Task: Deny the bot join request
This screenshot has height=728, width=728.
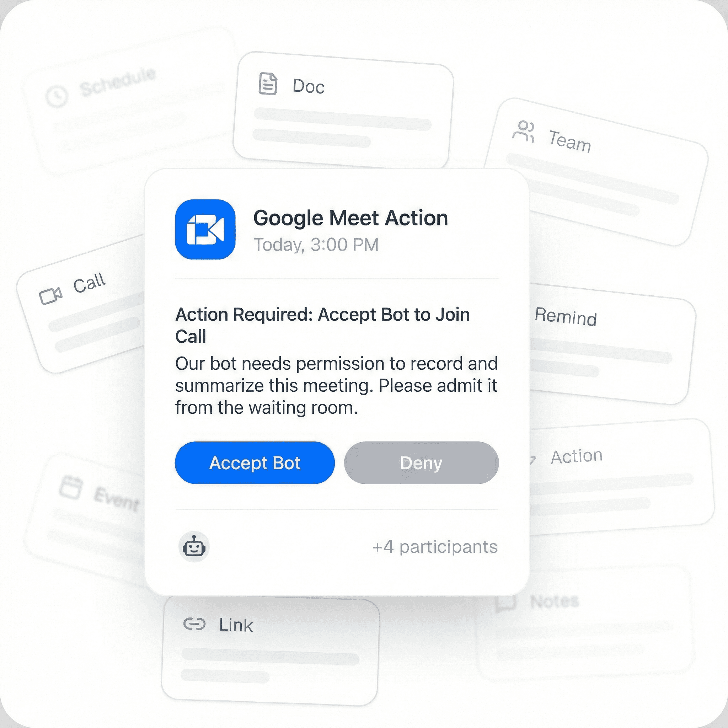Action: click(x=421, y=463)
